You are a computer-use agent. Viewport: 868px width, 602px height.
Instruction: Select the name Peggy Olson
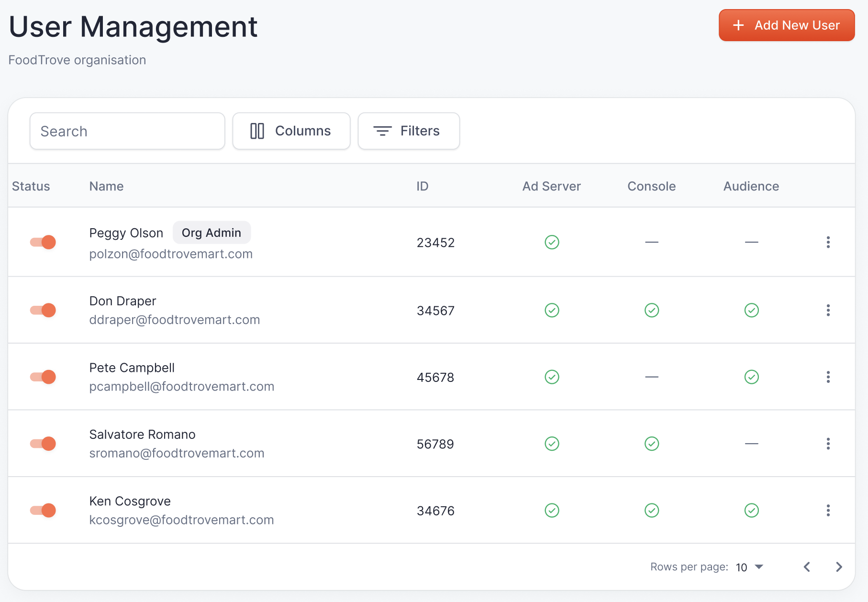pos(126,233)
